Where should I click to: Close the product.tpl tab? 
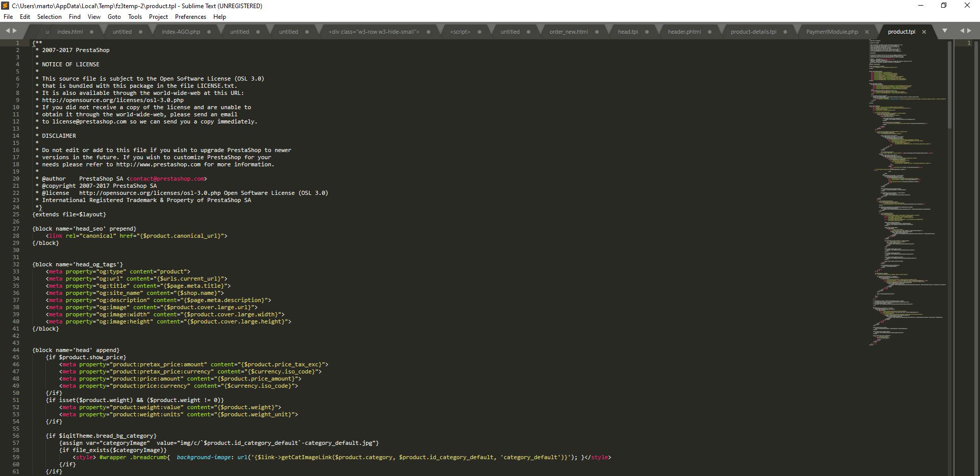924,32
